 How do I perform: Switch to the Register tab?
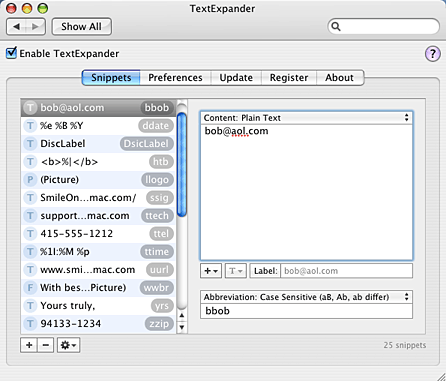[289, 78]
